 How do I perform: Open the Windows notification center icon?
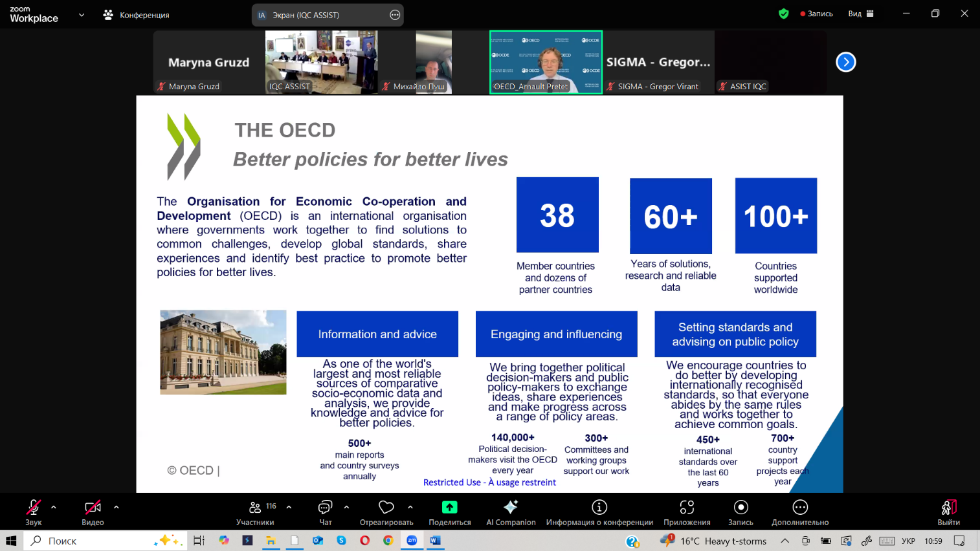click(x=959, y=541)
